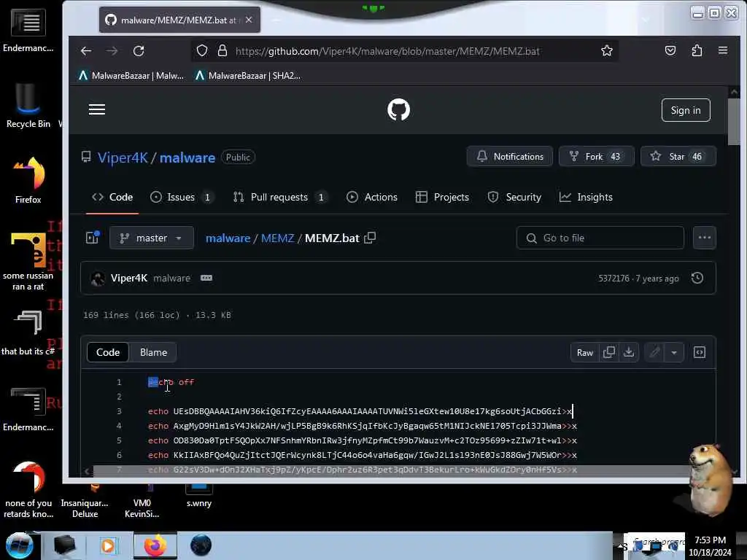Open the Recycle Bin desktop icon

28,106
